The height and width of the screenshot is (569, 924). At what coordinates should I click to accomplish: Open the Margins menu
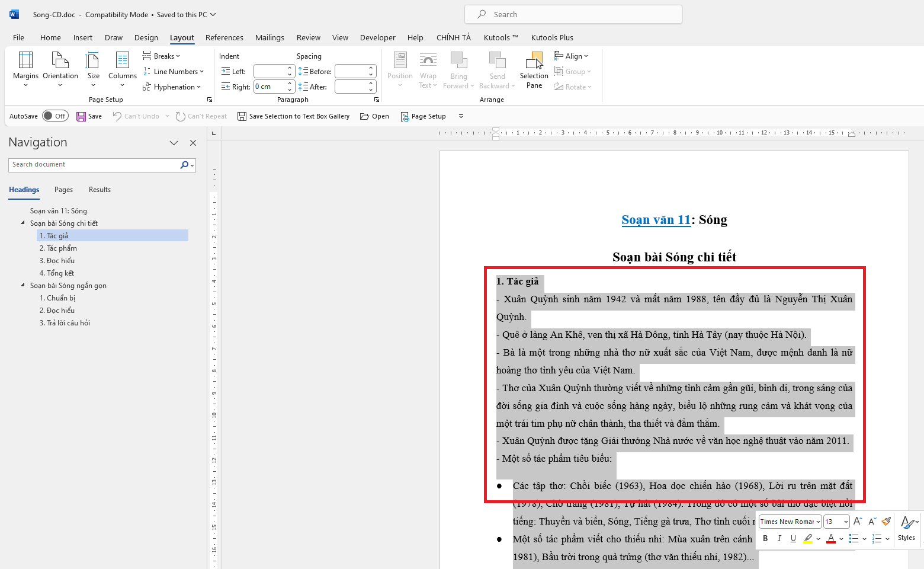[x=25, y=69]
